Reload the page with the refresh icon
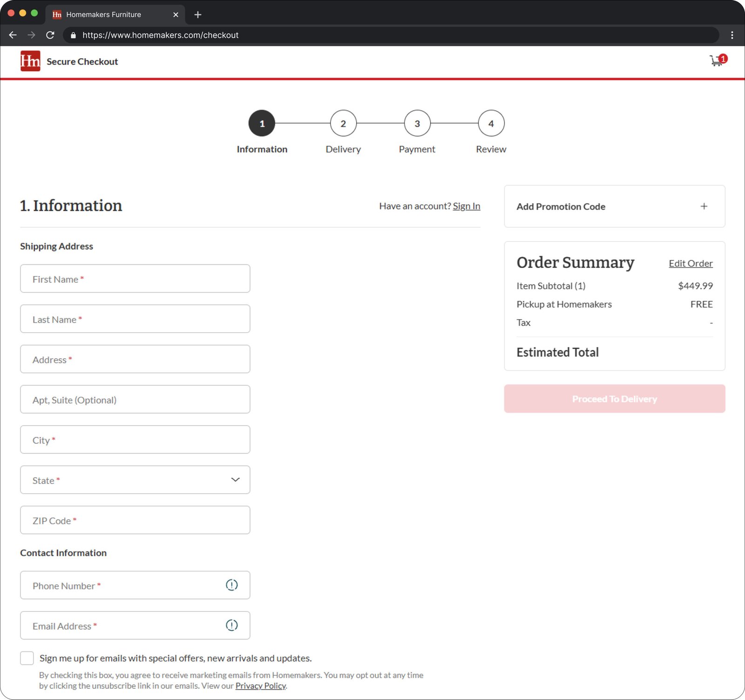 50,35
